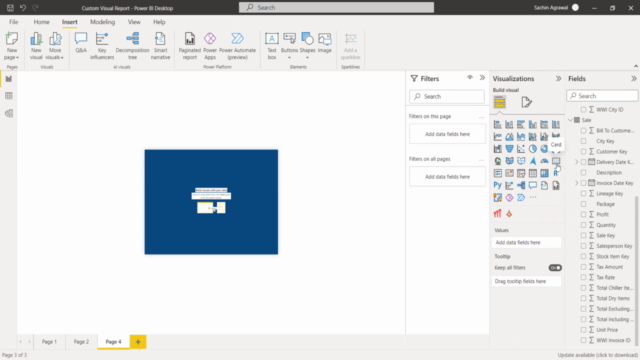Collapse the Visualizations pane
640x360 pixels.
[x=558, y=78]
